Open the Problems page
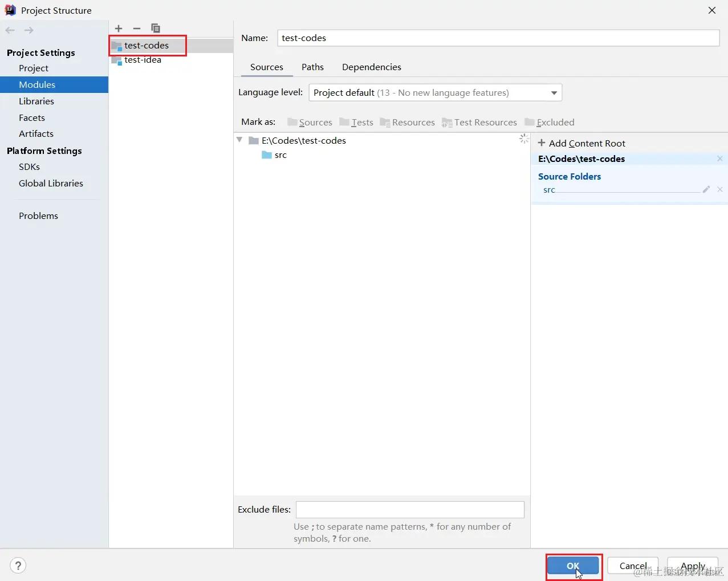 coord(38,216)
